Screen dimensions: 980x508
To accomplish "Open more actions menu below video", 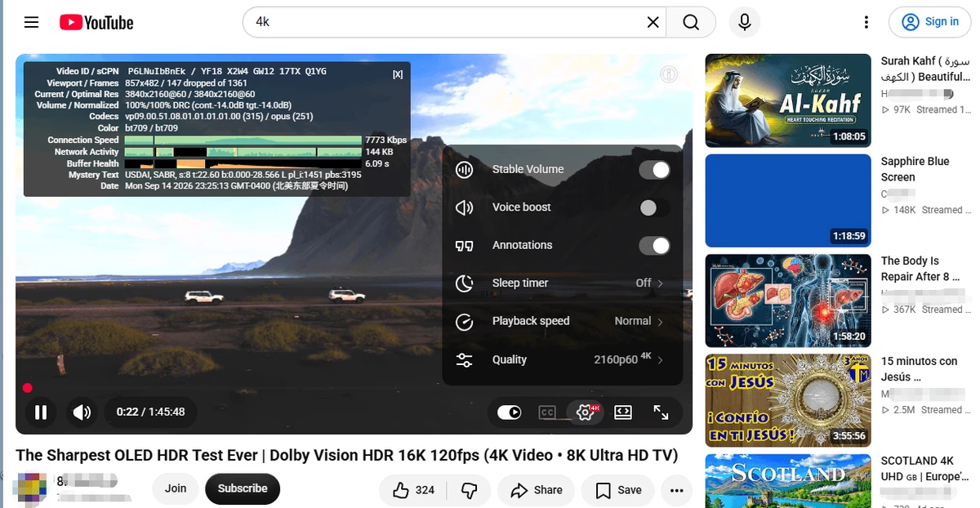I will click(676, 490).
